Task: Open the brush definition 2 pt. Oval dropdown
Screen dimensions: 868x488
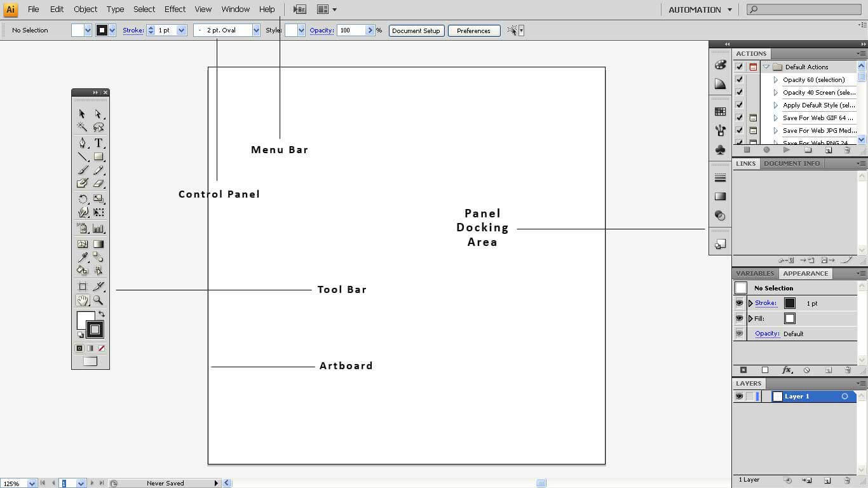Action: [256, 30]
